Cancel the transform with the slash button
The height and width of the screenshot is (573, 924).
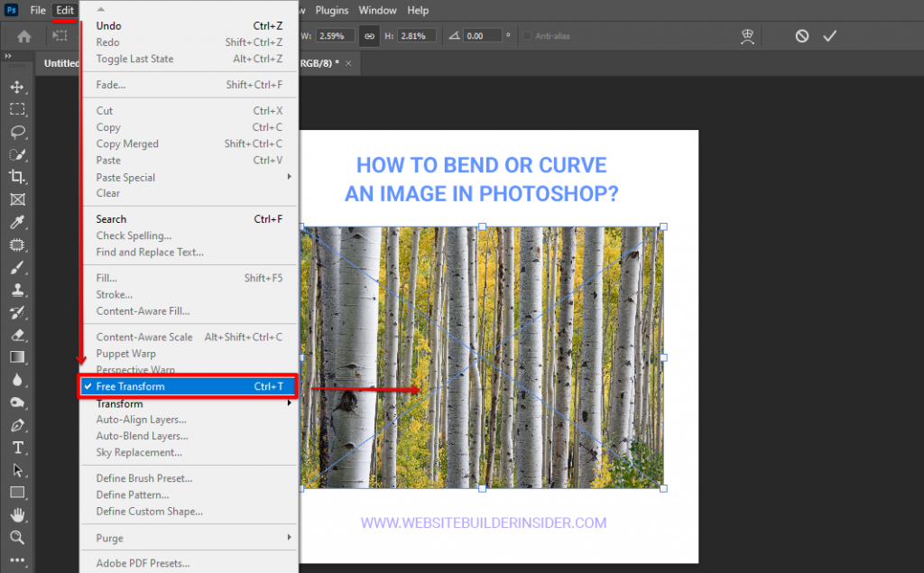[x=800, y=36]
